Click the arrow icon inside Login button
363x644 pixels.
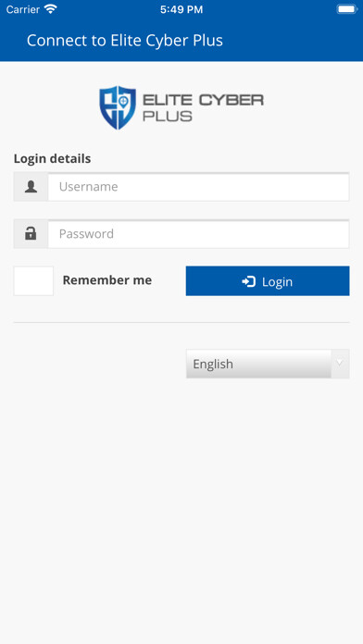248,281
